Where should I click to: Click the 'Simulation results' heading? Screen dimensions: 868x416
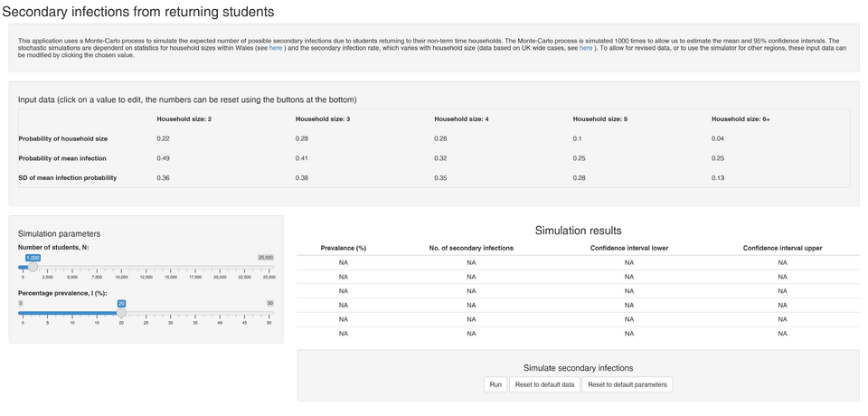pyautogui.click(x=578, y=231)
